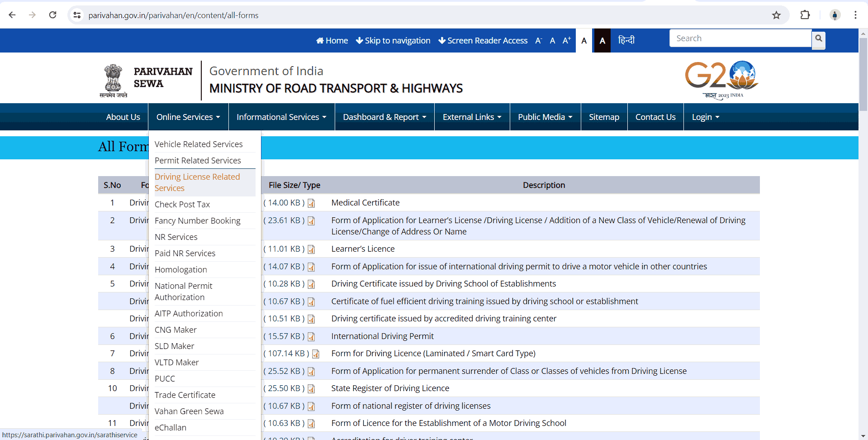
Task: Expand the Public Media dropdown
Action: tap(545, 117)
